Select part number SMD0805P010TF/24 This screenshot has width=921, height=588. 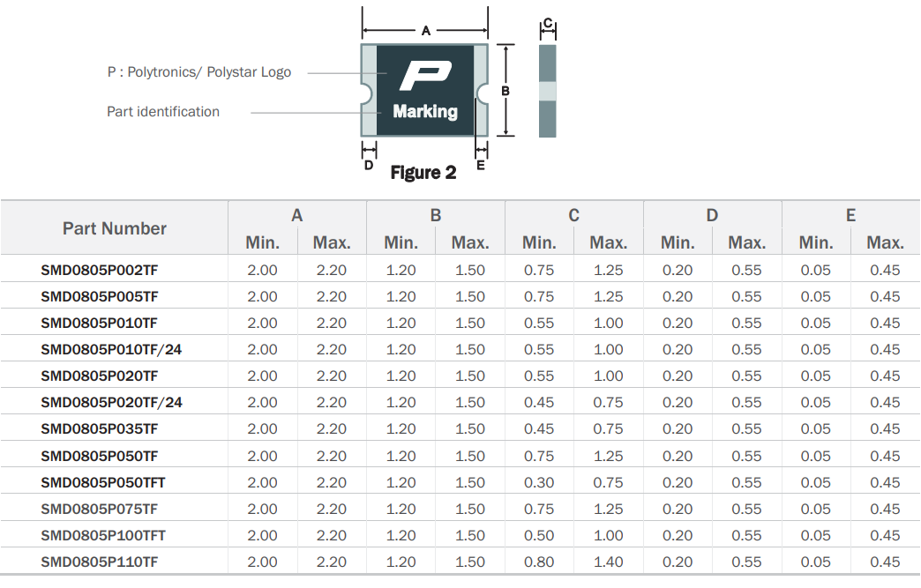point(112,350)
